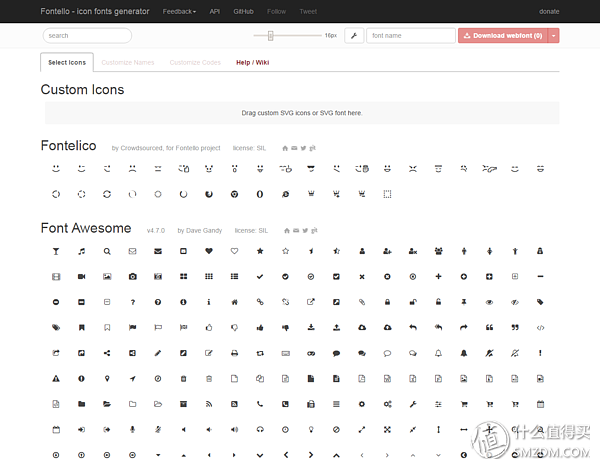This screenshot has width=600, height=469.
Task: Click the Follow link
Action: coord(276,11)
